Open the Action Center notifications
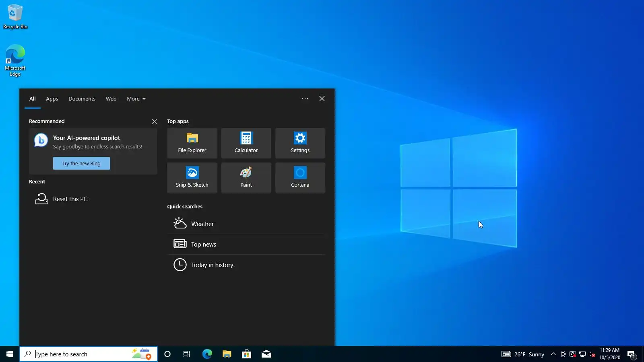Viewport: 644px width, 362px height. pyautogui.click(x=632, y=354)
